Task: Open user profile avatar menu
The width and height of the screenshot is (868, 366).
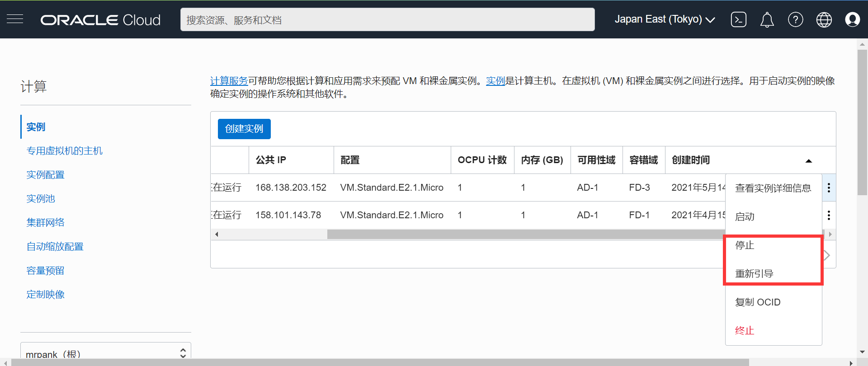Action: coord(853,19)
